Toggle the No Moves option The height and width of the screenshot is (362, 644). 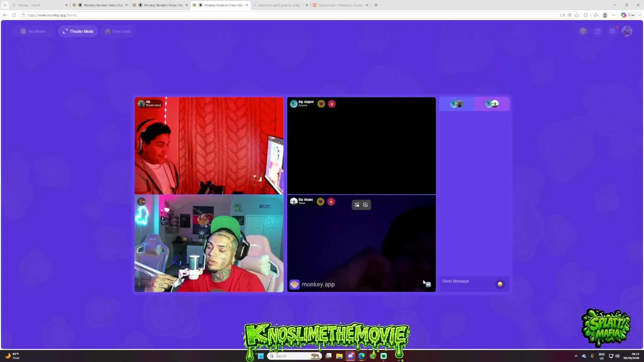(33, 31)
